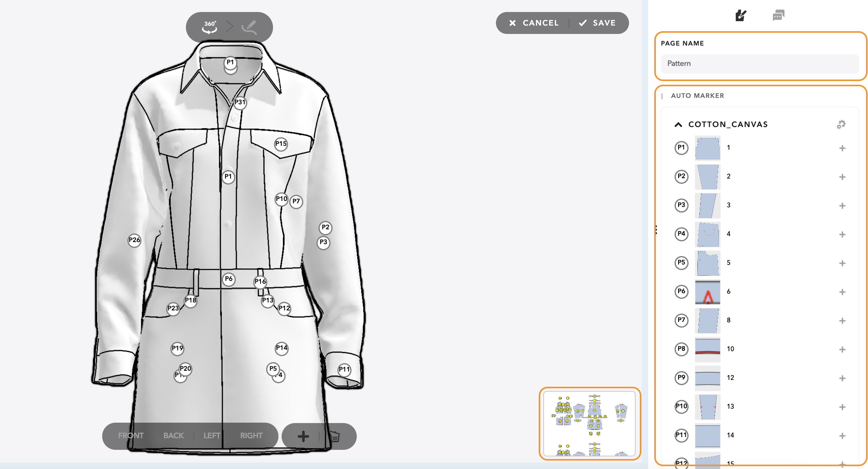
Task: Open the edit markers panel tab icon
Action: pyautogui.click(x=741, y=15)
